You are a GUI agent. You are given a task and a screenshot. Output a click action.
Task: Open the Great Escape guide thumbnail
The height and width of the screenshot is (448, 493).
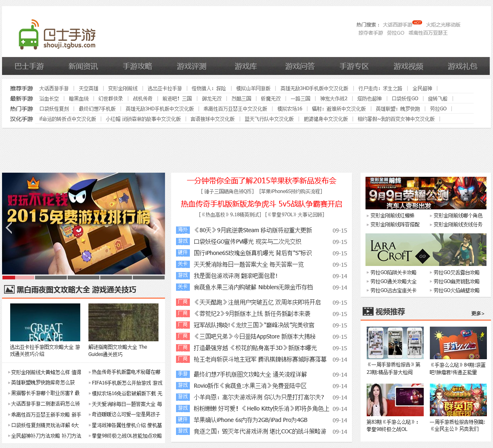click(x=45, y=322)
